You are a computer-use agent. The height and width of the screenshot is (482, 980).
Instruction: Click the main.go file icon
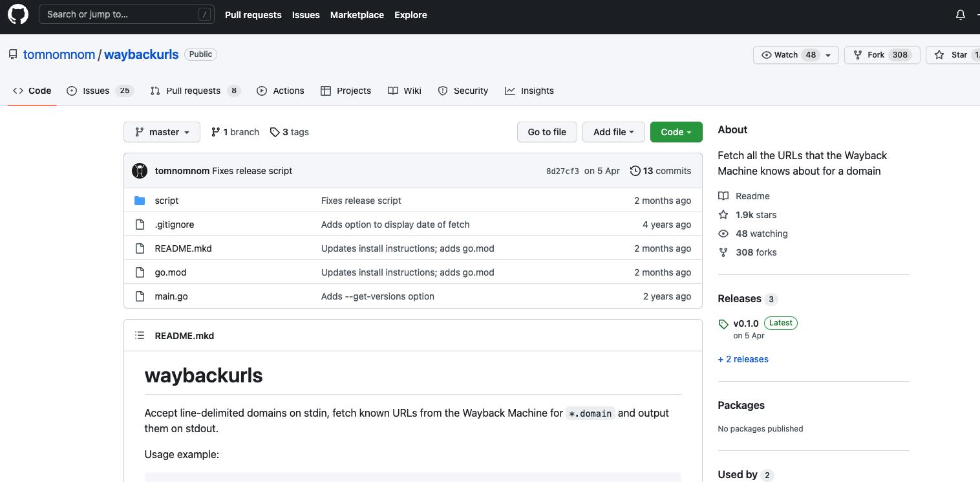pyautogui.click(x=140, y=296)
